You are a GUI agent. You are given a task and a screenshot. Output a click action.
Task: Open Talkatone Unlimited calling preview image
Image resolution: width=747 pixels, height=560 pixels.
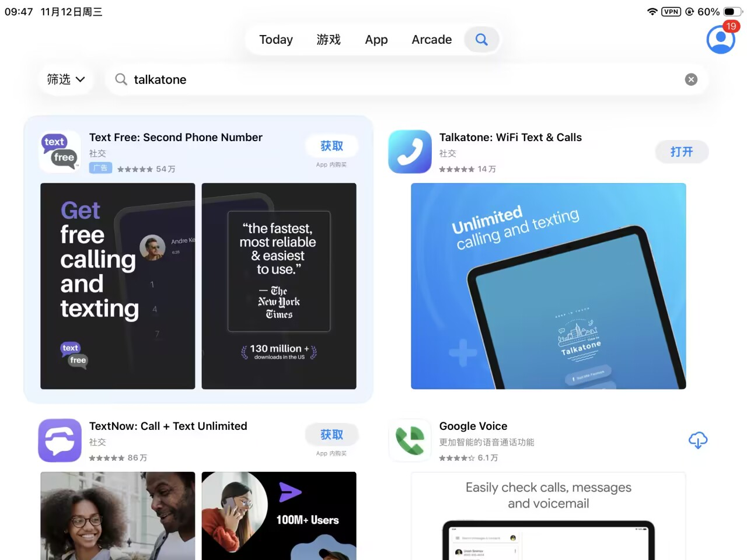[x=548, y=286]
